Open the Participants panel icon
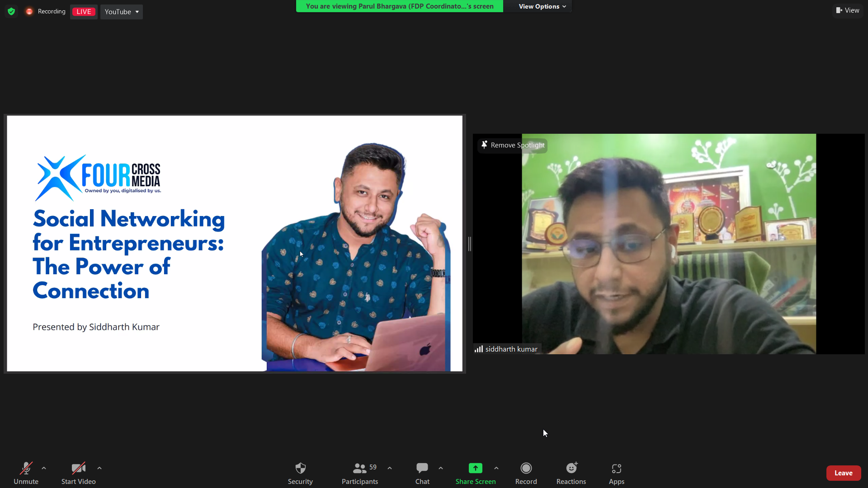 [359, 468]
